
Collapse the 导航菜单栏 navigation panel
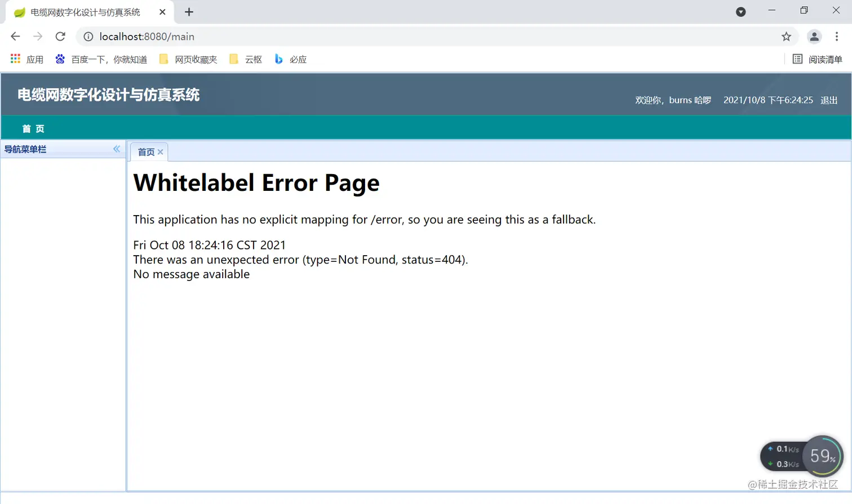tap(117, 149)
